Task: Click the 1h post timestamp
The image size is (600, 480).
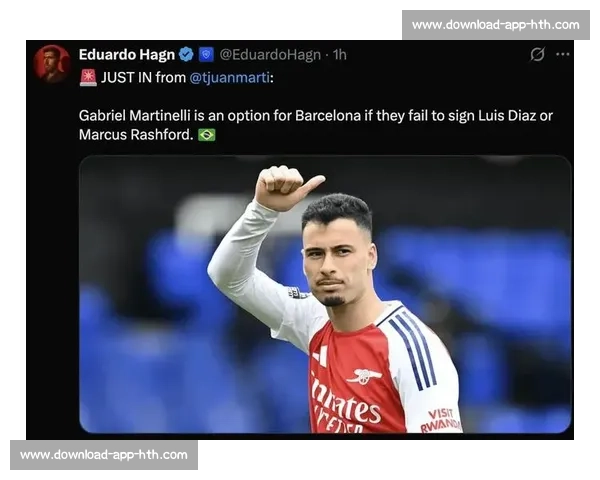Action: coord(339,55)
